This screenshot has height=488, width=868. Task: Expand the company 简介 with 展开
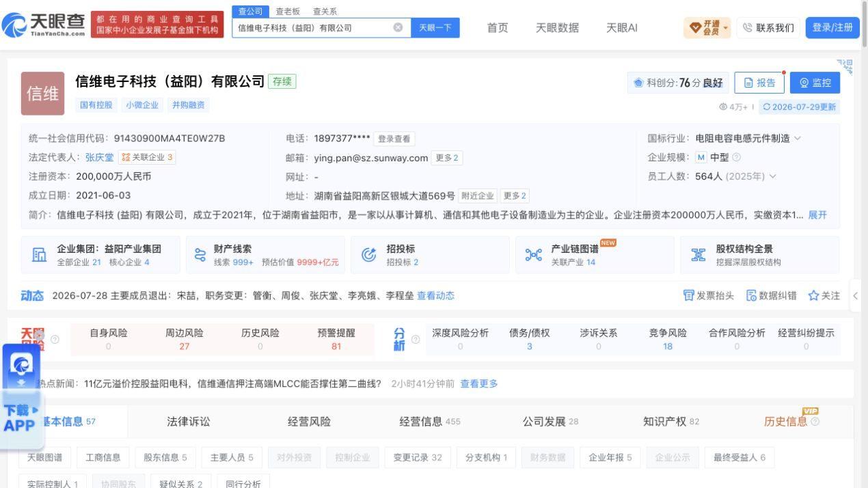pyautogui.click(x=817, y=215)
